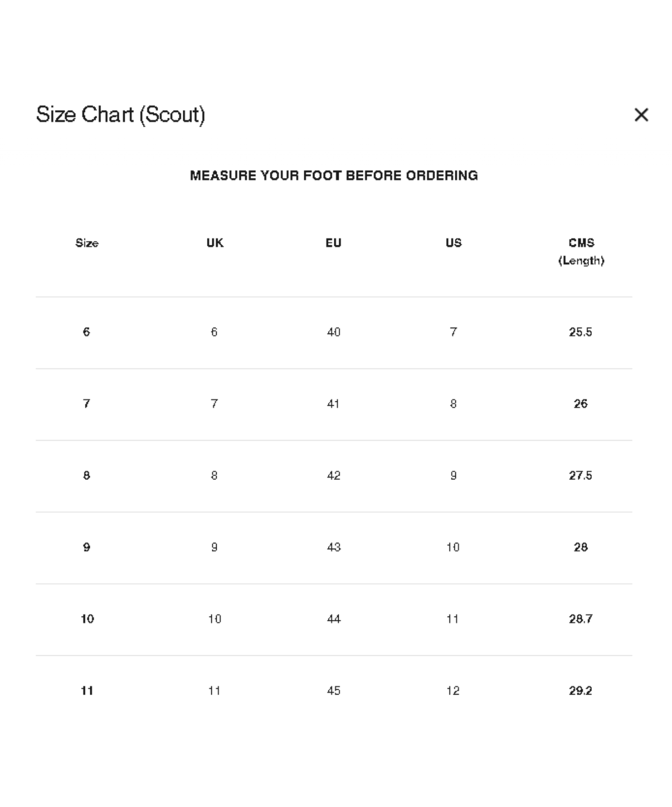This screenshot has width=672, height=807.
Task: Select the 28 cm length value
Action: [x=580, y=547]
